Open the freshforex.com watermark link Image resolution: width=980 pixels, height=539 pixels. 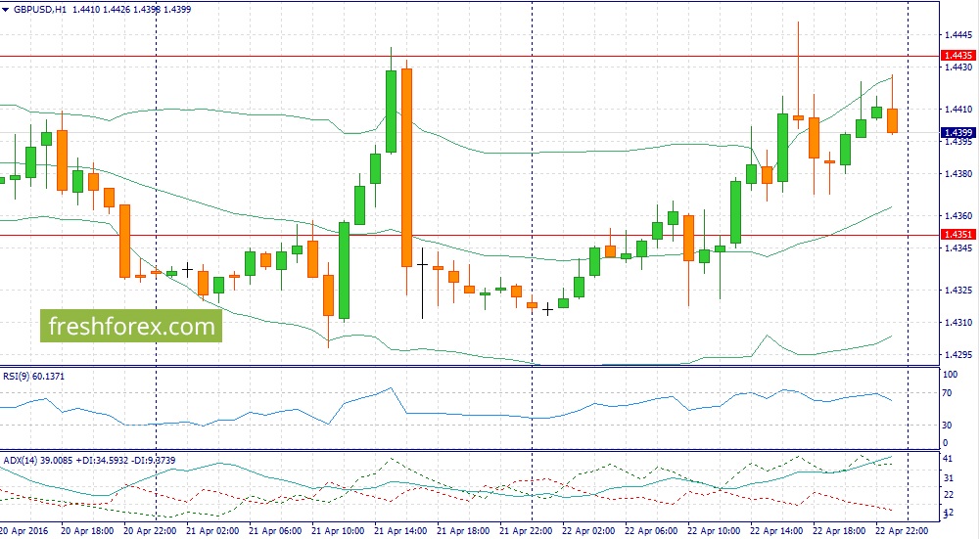pyautogui.click(x=130, y=326)
